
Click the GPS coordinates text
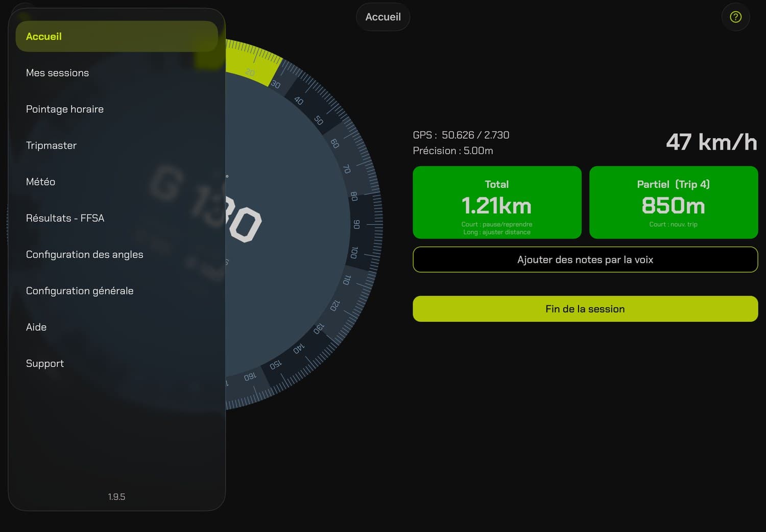tap(461, 135)
